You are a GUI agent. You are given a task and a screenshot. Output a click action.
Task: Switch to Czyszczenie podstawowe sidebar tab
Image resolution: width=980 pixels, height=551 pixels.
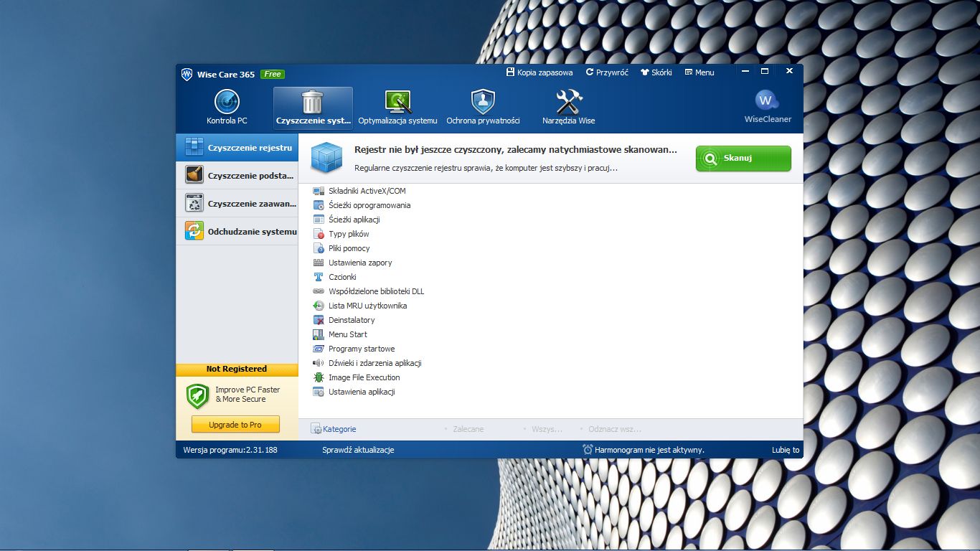click(237, 175)
